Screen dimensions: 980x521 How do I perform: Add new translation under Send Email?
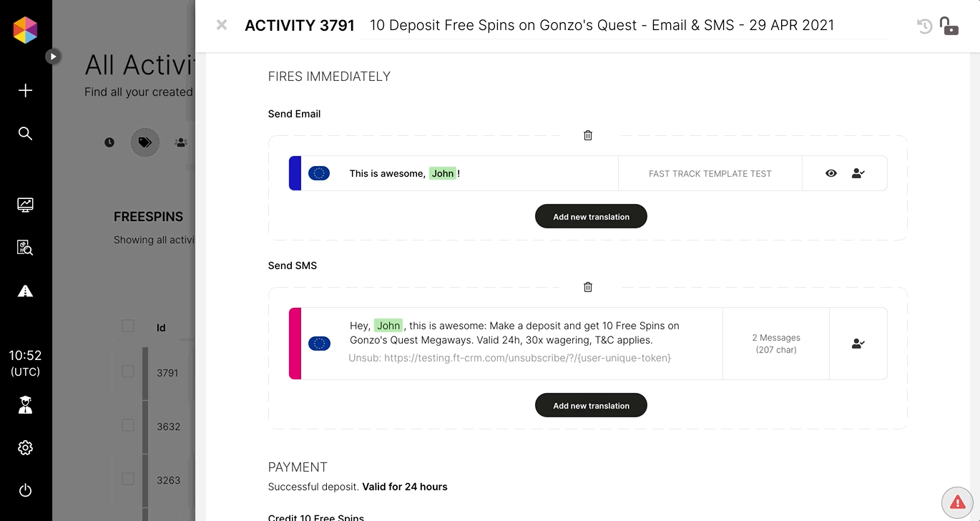[x=591, y=216]
